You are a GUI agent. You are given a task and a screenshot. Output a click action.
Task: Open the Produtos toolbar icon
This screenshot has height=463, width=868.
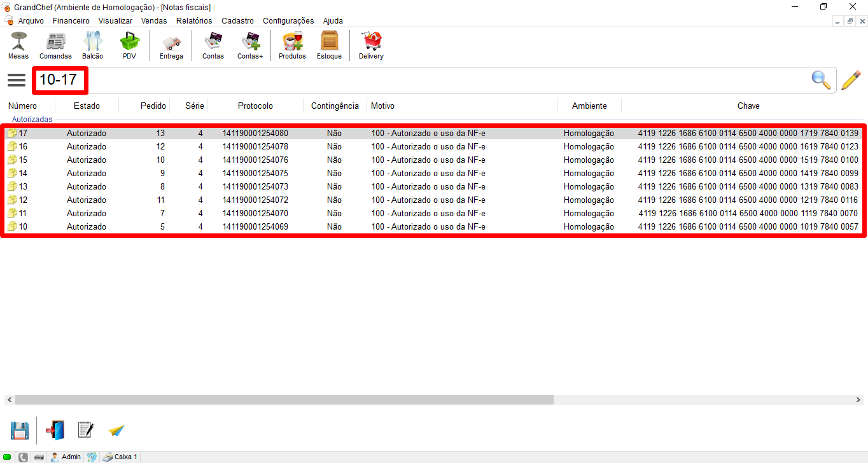[292, 45]
